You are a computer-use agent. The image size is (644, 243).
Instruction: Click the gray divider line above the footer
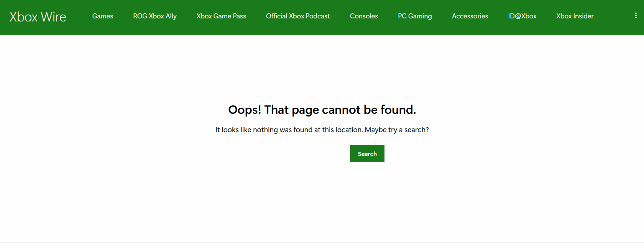(322, 242)
